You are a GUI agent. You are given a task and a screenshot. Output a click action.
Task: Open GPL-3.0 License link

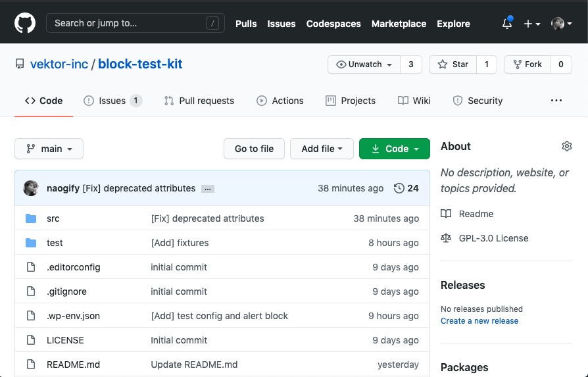coord(485,238)
